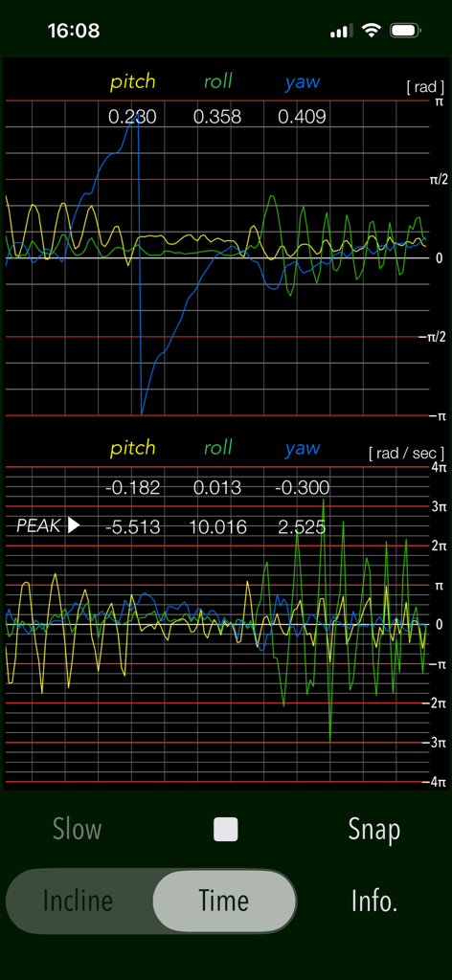Tap the lower graph's green roll label
Image resolution: width=452 pixels, height=980 pixels.
coord(217,448)
